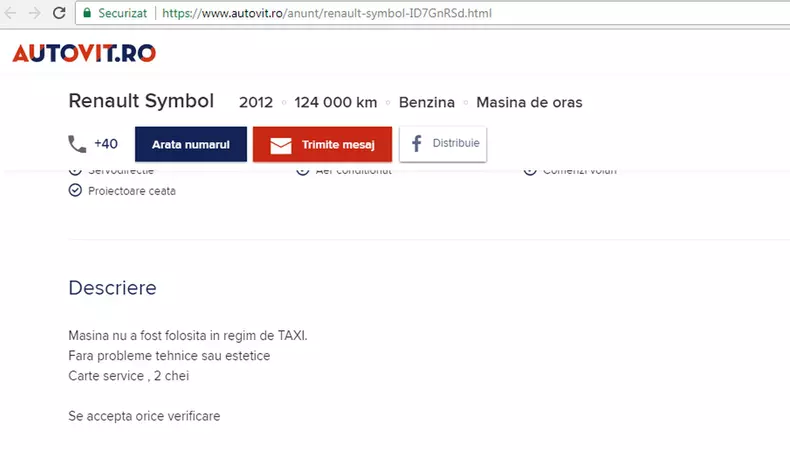Click the Proiectoare ceata checkmark icon
Screen dimensions: 790x450
point(75,190)
